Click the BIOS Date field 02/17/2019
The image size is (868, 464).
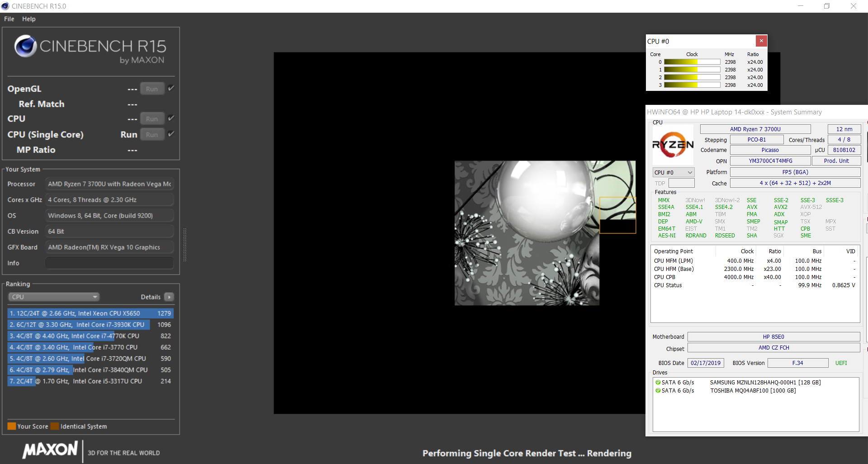click(706, 363)
